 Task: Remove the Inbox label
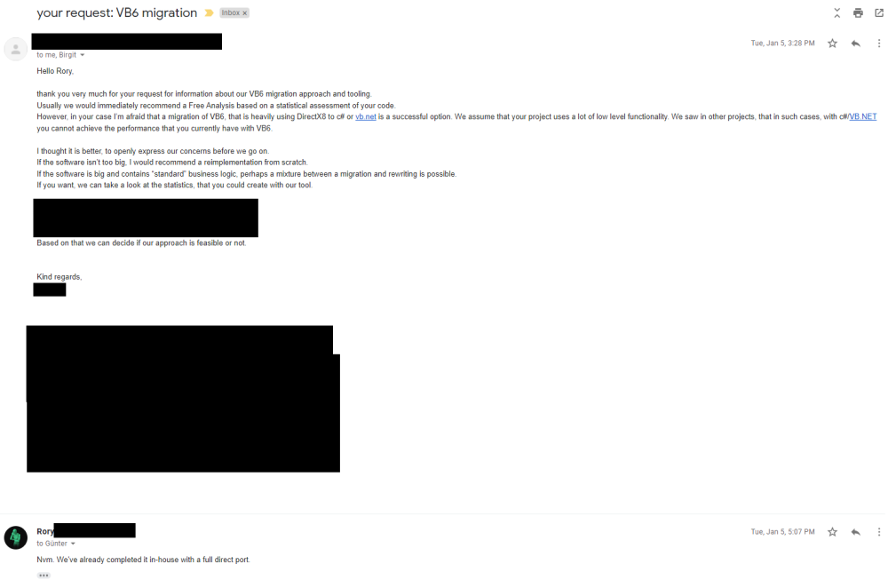pos(245,13)
